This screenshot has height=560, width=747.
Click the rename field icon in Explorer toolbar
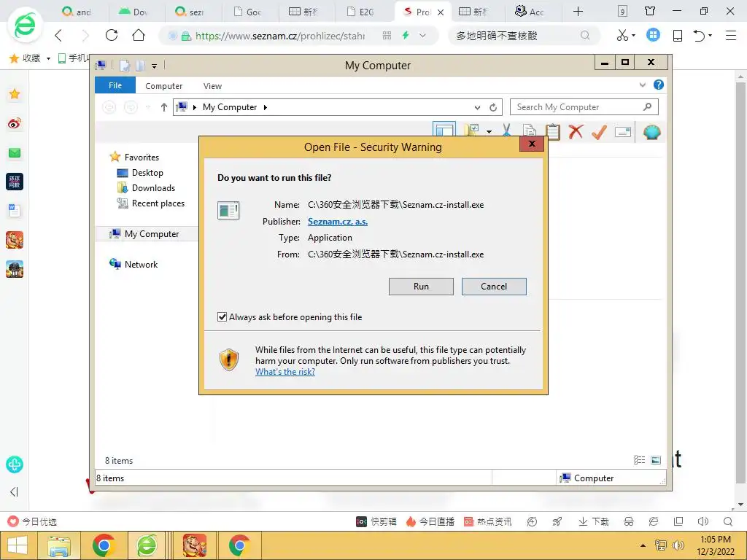coord(623,132)
